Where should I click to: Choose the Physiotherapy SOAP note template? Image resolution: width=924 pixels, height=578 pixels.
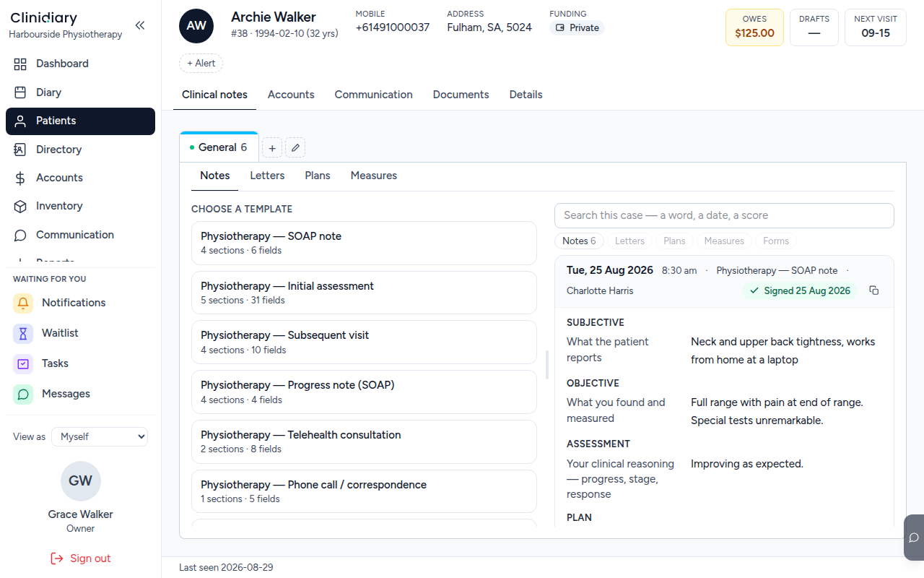pyautogui.click(x=364, y=243)
